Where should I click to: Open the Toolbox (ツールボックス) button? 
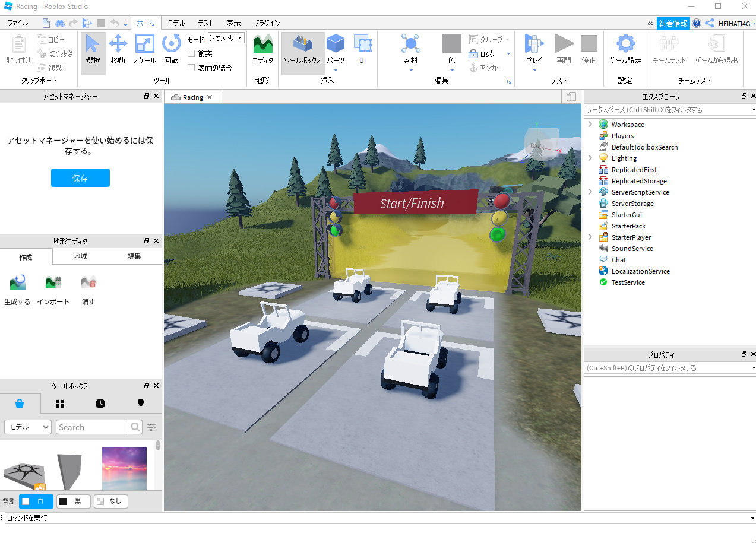pyautogui.click(x=302, y=49)
